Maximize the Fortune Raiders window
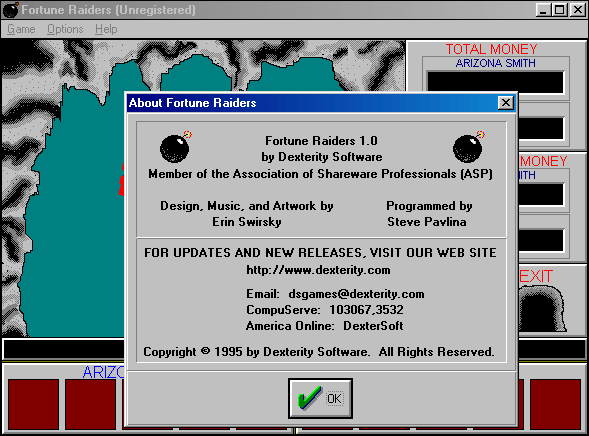This screenshot has height=436, width=589. pyautogui.click(x=559, y=9)
